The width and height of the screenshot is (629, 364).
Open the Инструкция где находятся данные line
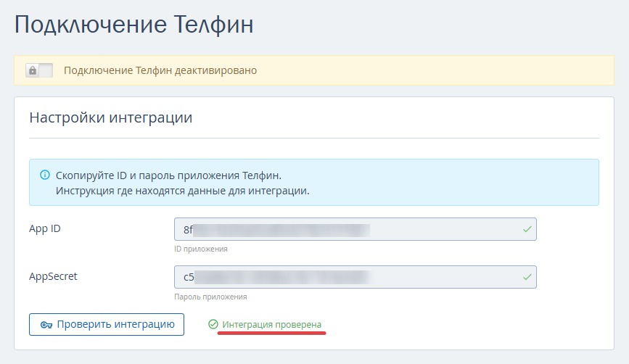(x=182, y=191)
